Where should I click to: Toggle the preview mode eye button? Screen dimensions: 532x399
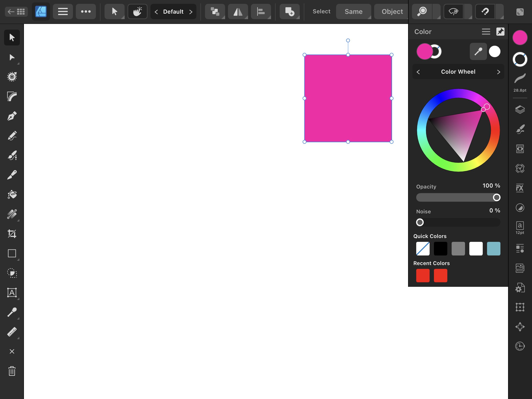[x=454, y=11]
